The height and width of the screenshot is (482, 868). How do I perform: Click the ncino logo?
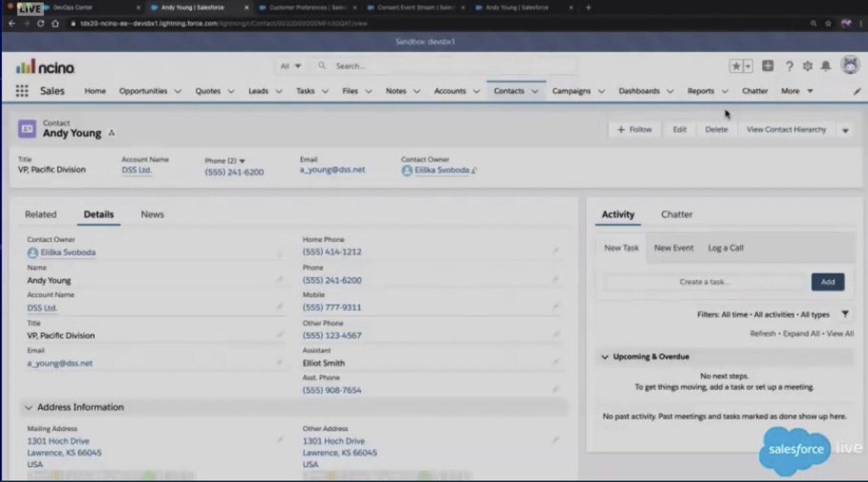pos(46,66)
